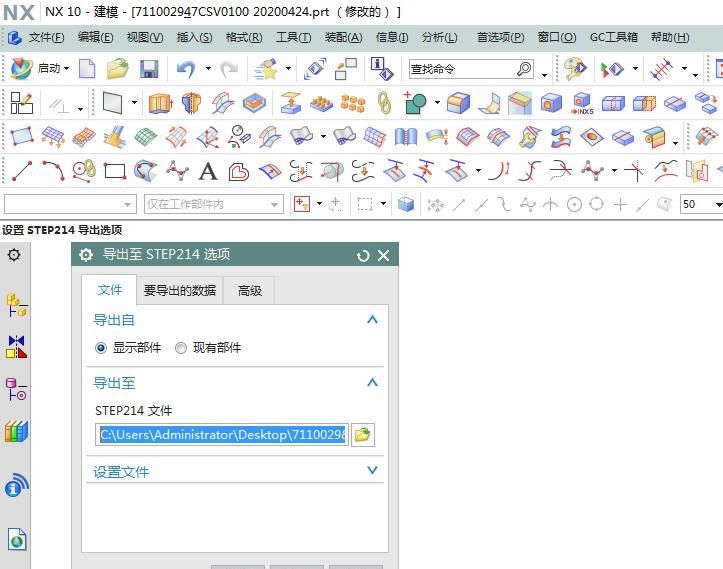This screenshot has height=569, width=723.
Task: Select the Displayed Part radio button
Action: pos(101,348)
